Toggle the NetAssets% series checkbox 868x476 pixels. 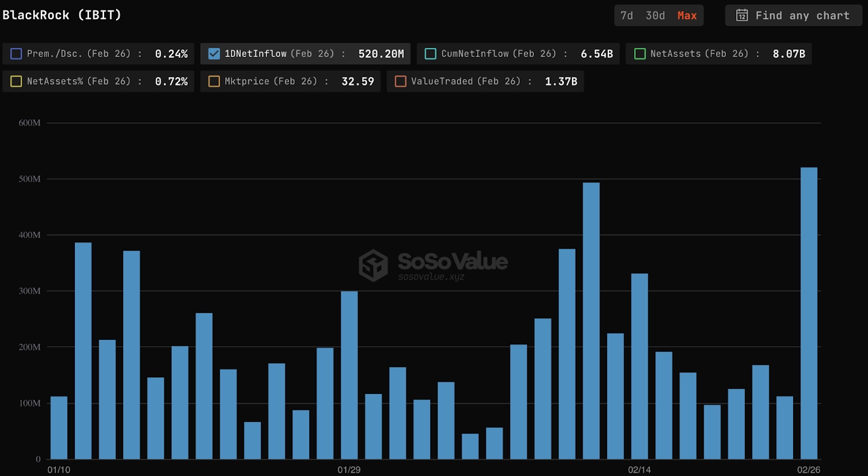point(16,81)
